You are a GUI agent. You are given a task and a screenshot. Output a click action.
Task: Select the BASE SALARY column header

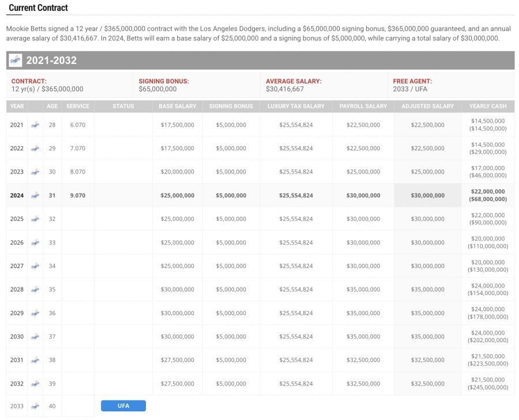coord(178,106)
